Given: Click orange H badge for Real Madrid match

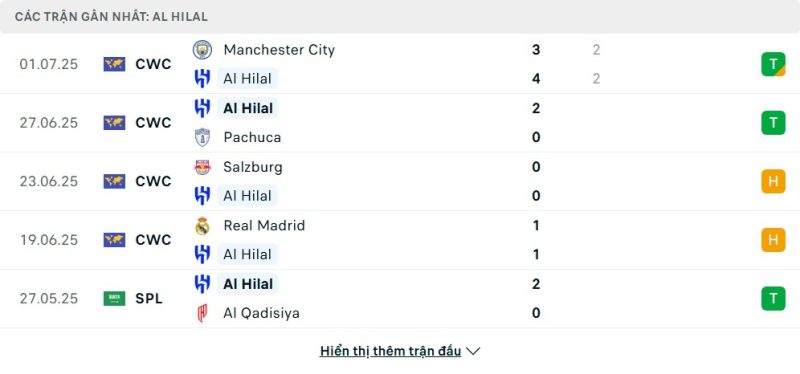Looking at the screenshot, I should tap(773, 240).
